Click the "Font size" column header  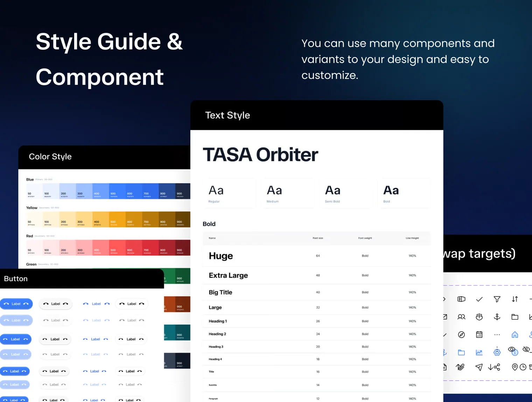tap(318, 238)
